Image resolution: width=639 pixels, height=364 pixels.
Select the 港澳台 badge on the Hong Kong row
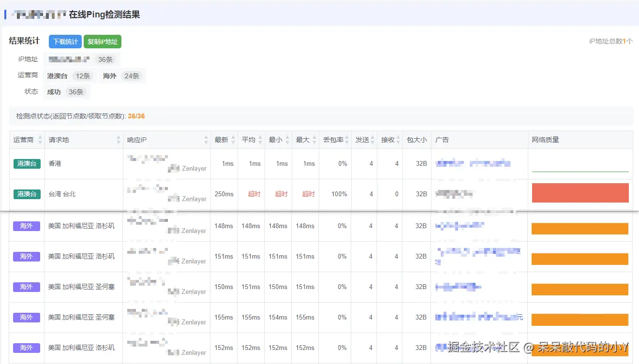(x=27, y=163)
